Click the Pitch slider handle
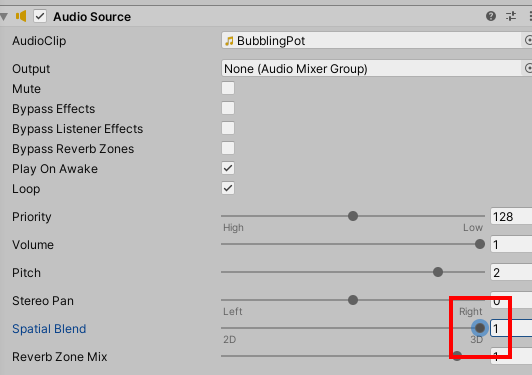 click(x=438, y=272)
